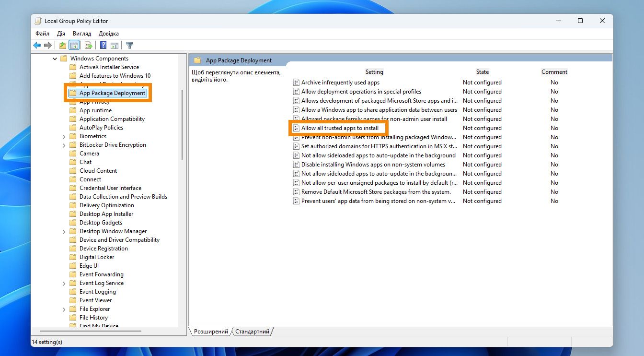The height and width of the screenshot is (356, 644).
Task: Click the folder icon next to Edge UI
Action: tap(73, 266)
